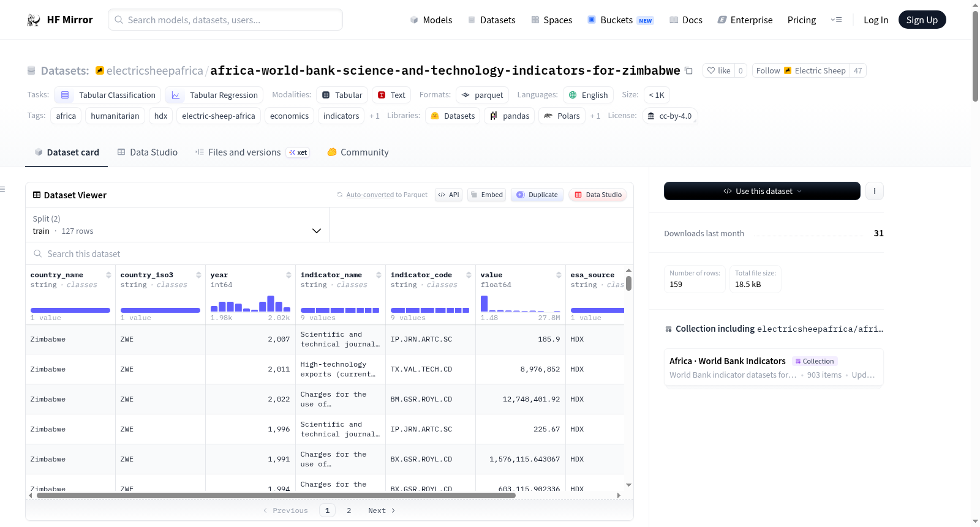Go to page 2 of the table

(349, 510)
